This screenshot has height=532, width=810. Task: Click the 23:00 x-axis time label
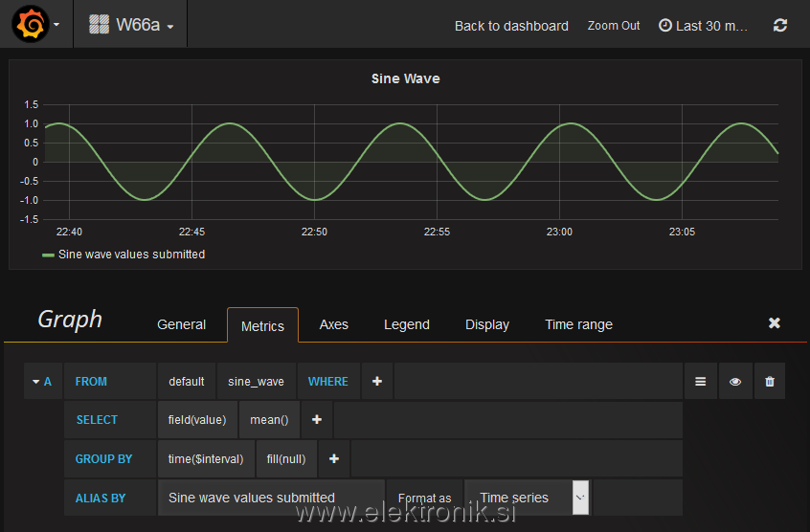point(559,232)
